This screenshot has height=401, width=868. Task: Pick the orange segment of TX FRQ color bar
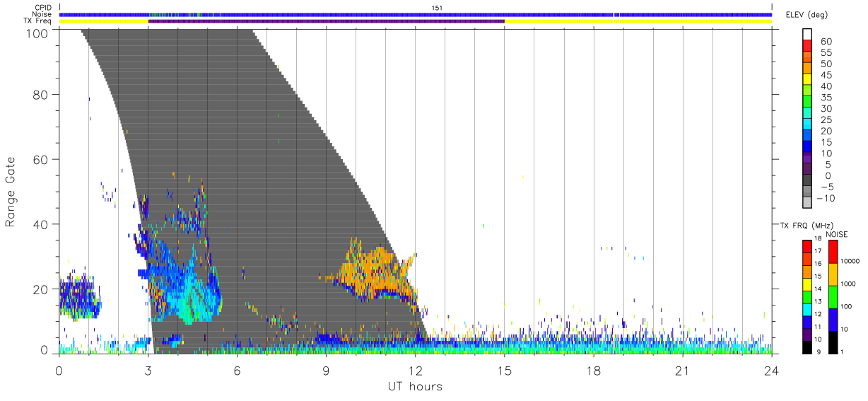pyautogui.click(x=807, y=272)
